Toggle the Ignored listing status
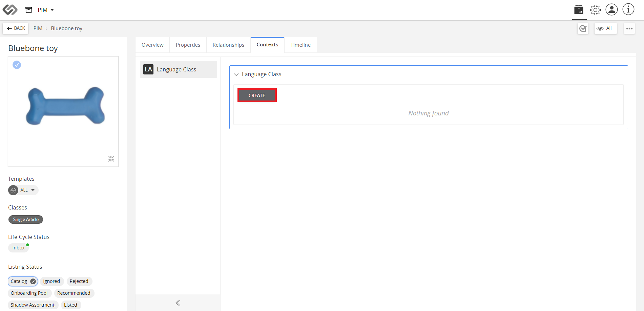This screenshot has height=311, width=644. pyautogui.click(x=51, y=281)
